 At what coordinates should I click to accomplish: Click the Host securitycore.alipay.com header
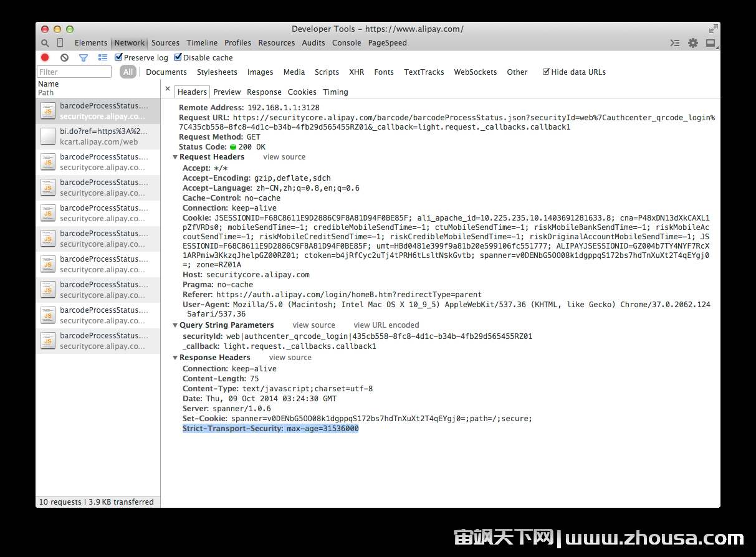246,275
